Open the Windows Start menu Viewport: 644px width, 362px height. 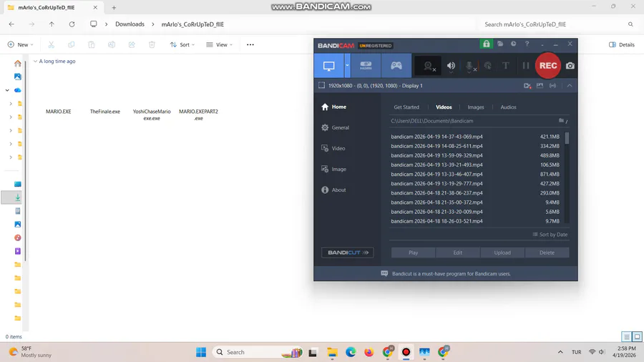[201, 352]
